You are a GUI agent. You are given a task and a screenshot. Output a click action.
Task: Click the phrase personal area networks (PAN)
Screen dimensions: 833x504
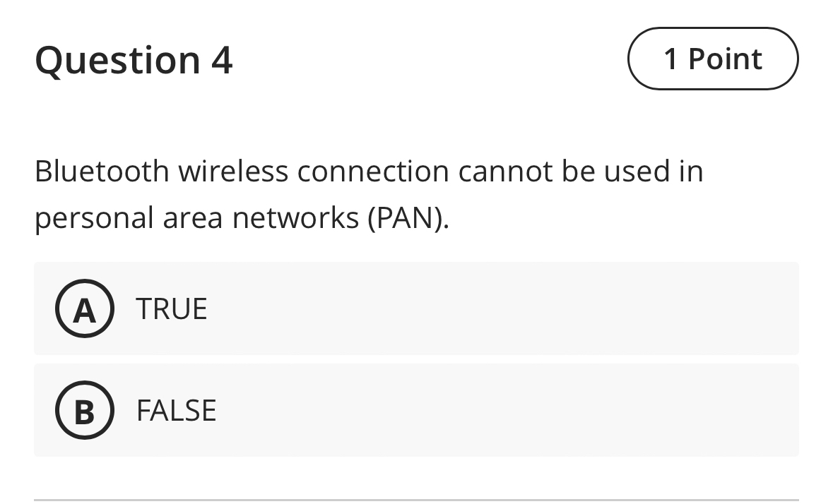[x=244, y=217]
